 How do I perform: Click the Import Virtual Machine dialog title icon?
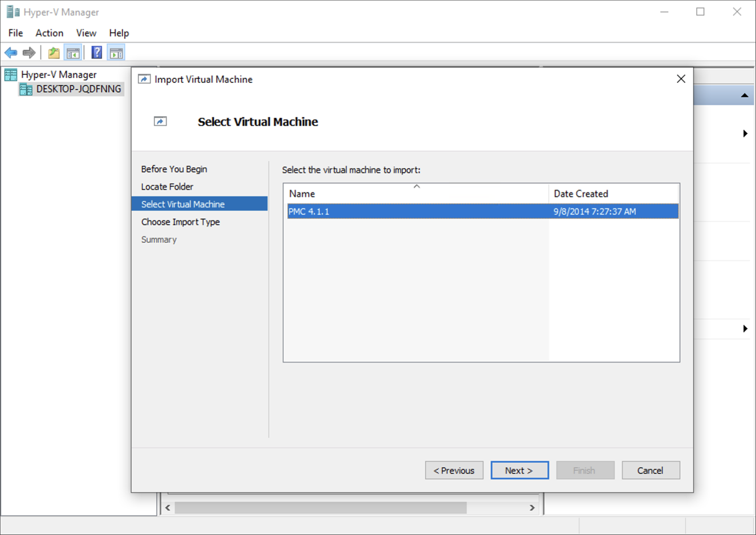coord(144,79)
